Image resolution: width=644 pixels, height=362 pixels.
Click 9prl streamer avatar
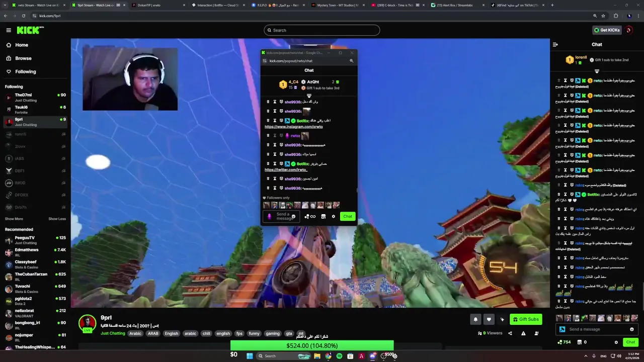[87, 323]
